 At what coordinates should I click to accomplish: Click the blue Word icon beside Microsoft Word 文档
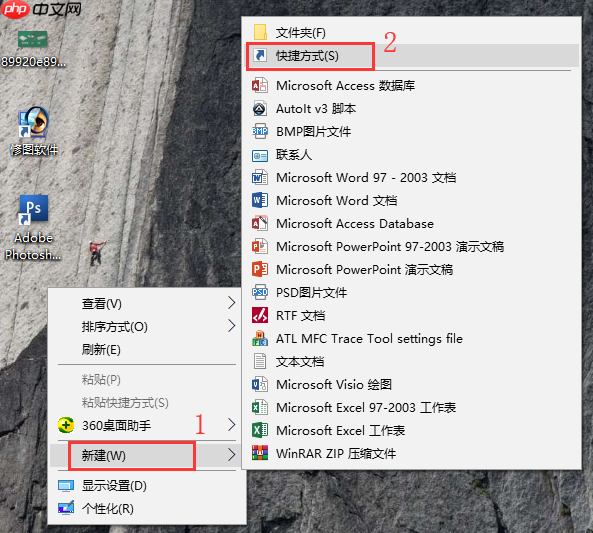260,200
